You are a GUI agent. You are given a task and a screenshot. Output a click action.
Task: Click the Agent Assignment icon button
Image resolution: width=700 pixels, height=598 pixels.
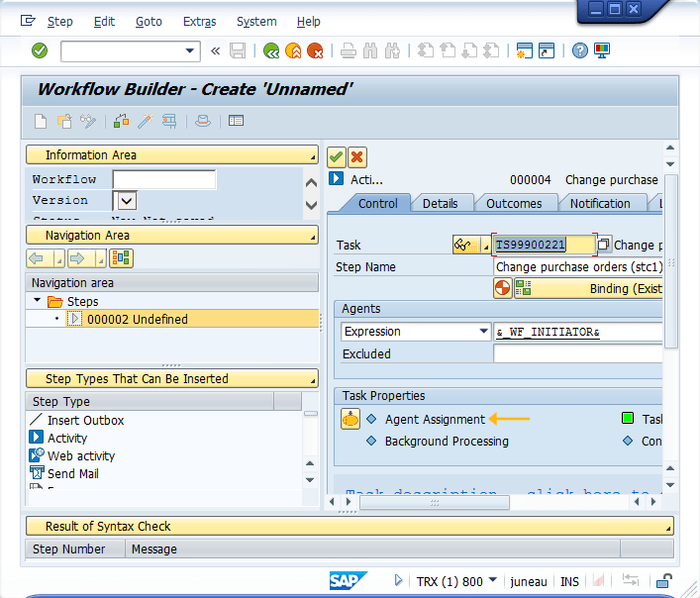click(350, 419)
